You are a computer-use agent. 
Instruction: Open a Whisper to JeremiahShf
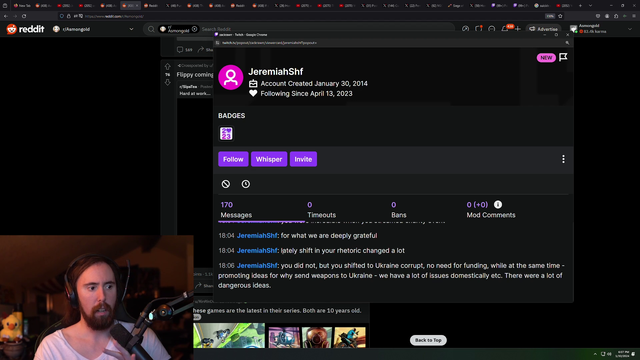click(x=269, y=159)
